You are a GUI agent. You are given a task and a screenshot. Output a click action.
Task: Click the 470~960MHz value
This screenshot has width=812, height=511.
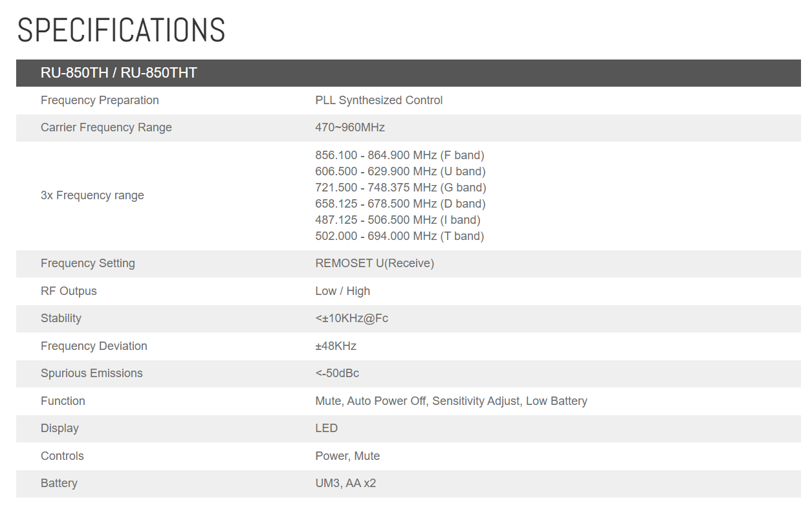pyautogui.click(x=349, y=127)
